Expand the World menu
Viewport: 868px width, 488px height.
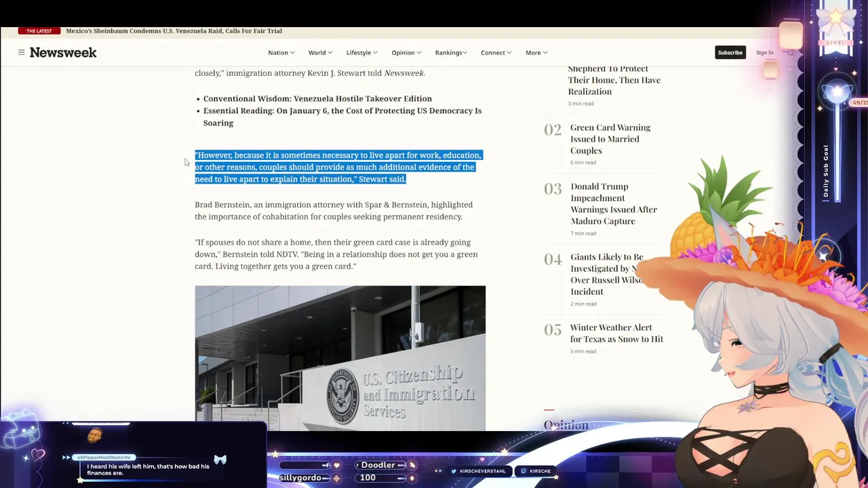coord(320,52)
